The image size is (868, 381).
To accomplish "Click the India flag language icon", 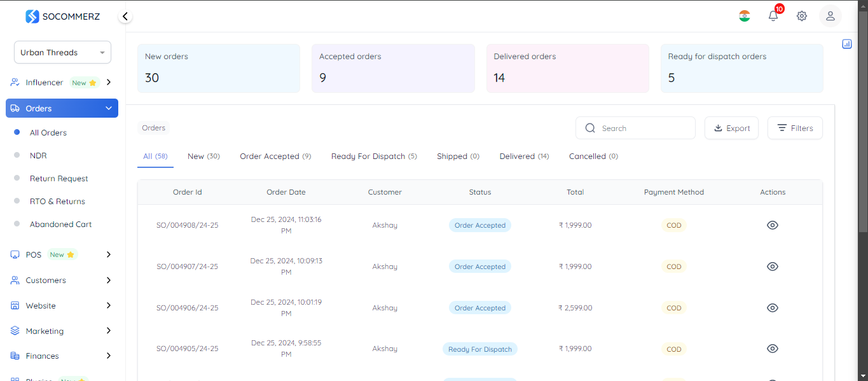I will (x=745, y=16).
